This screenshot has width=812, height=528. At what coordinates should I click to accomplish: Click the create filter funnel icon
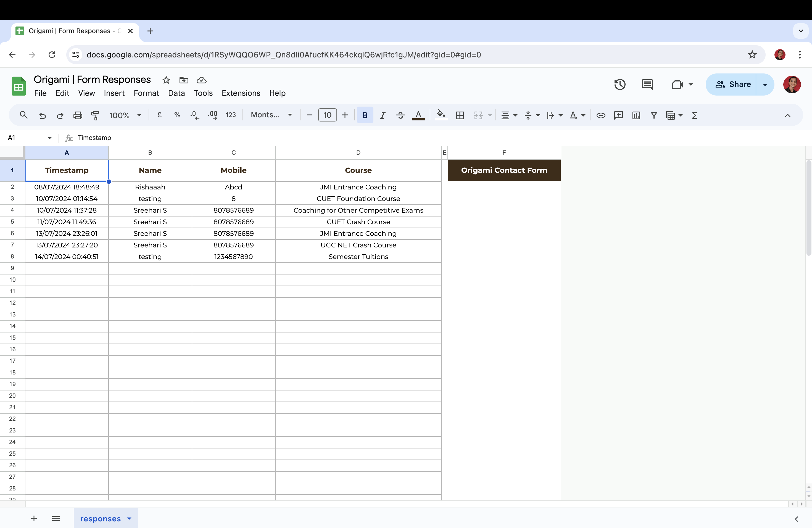(654, 115)
